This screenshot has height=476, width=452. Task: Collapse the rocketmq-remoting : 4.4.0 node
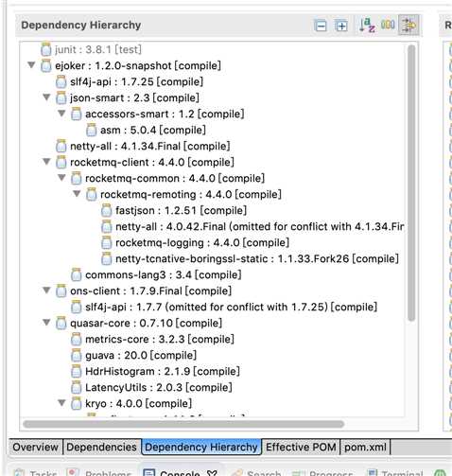(77, 194)
